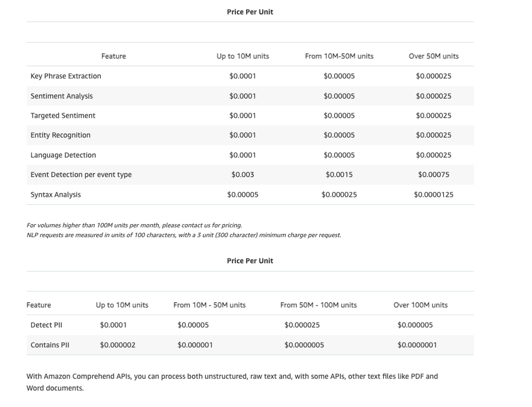Select the Key Phrase Extraction row label
Image resolution: width=532 pixels, height=407 pixels.
pyautogui.click(x=64, y=76)
